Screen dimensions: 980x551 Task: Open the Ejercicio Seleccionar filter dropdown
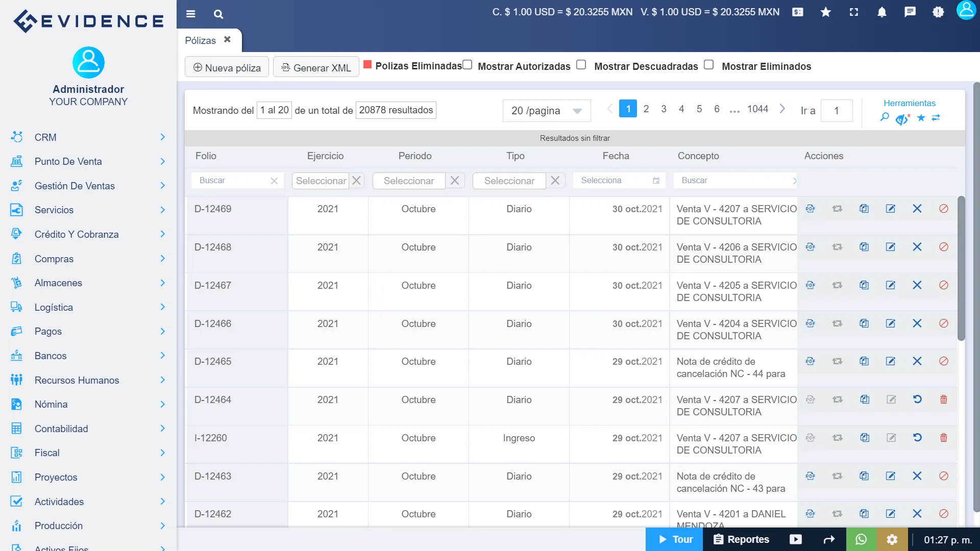[321, 181]
